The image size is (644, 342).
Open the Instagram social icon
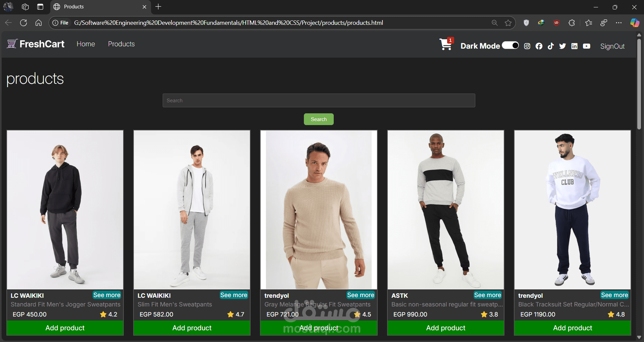coord(527,46)
